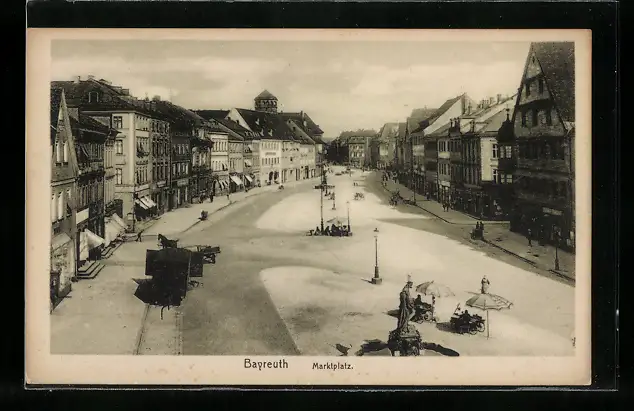The width and height of the screenshot is (634, 411).
Task: Select the distant market stall group mid-square
Action: pos(330,230)
